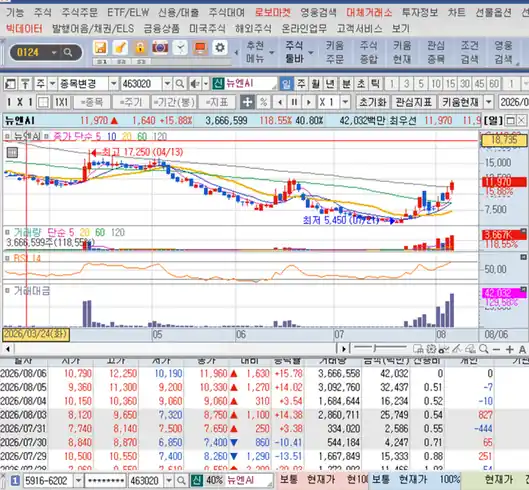This screenshot has width=529, height=490.
Task: Click the bottom bar magnifier next to 463020
Action: pos(181,481)
